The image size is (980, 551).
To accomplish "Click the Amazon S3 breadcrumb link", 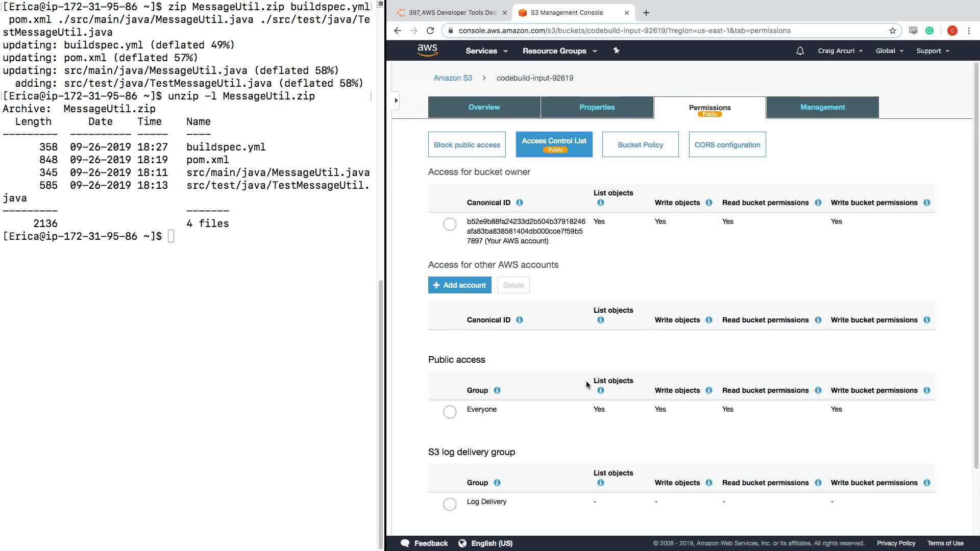I will [453, 78].
